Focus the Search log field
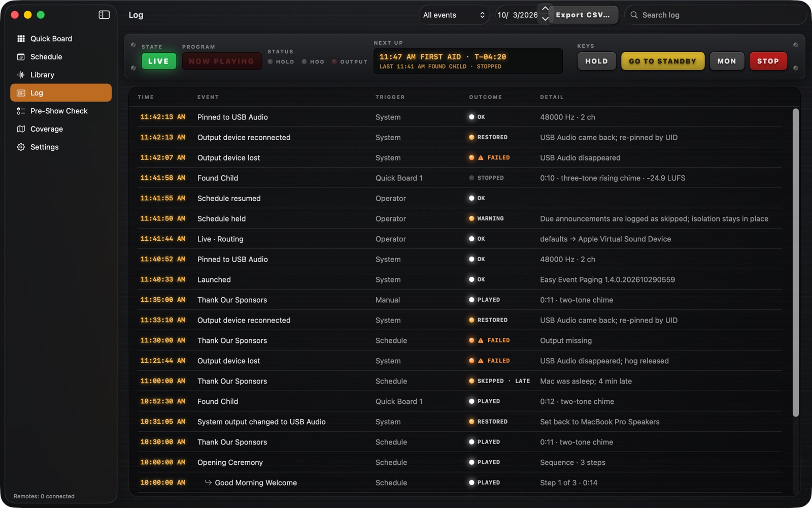Screen dimensions: 812x508 [715, 15]
